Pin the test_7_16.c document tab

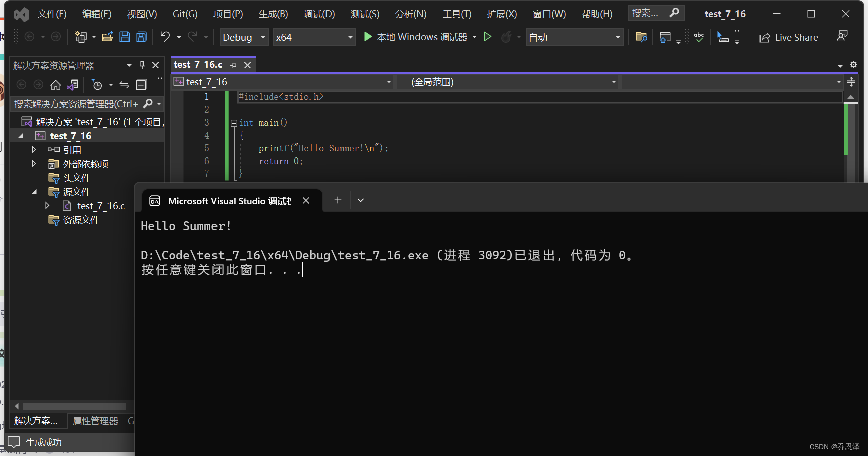click(x=233, y=65)
